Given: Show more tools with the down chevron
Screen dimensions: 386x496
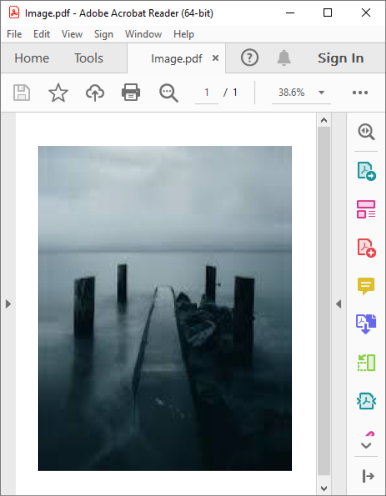Looking at the screenshot, I should click(x=366, y=446).
